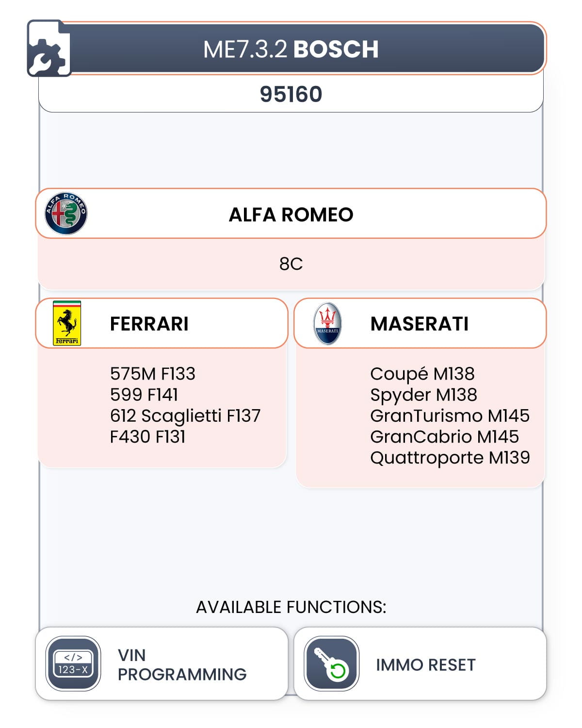Viewport: 582px width, 728px height.
Task: Open the VIN PROGRAMMING function
Action: coord(162,663)
